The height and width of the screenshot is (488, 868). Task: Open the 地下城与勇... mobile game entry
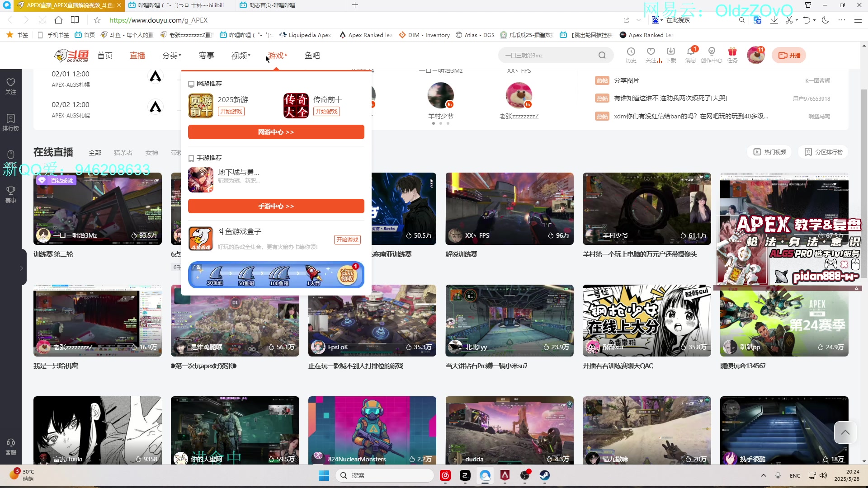coord(224,180)
